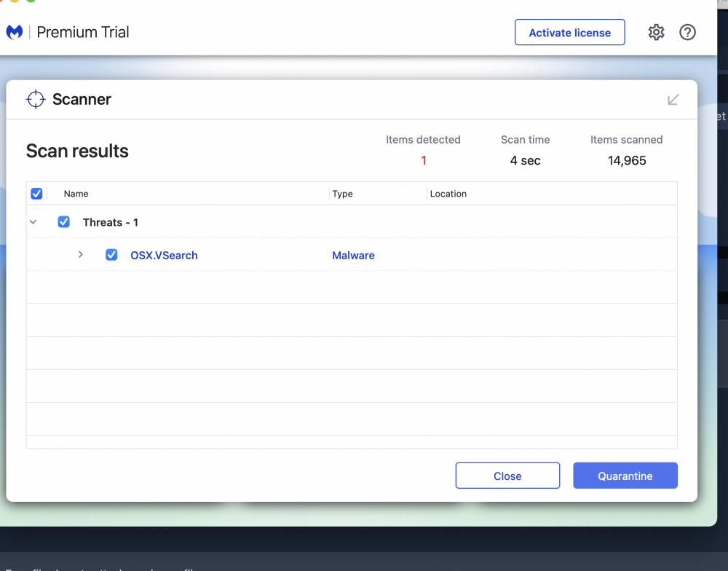The height and width of the screenshot is (571, 728).
Task: Collapse the Threats - 1 group
Action: pos(33,222)
